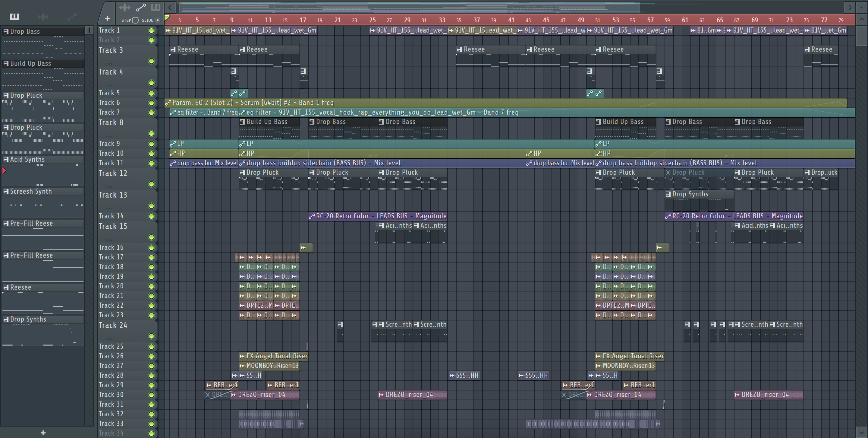Screen dimensions: 868x438
Task: Click the Drop Synths pattern icon in picker
Action: (x=6, y=319)
